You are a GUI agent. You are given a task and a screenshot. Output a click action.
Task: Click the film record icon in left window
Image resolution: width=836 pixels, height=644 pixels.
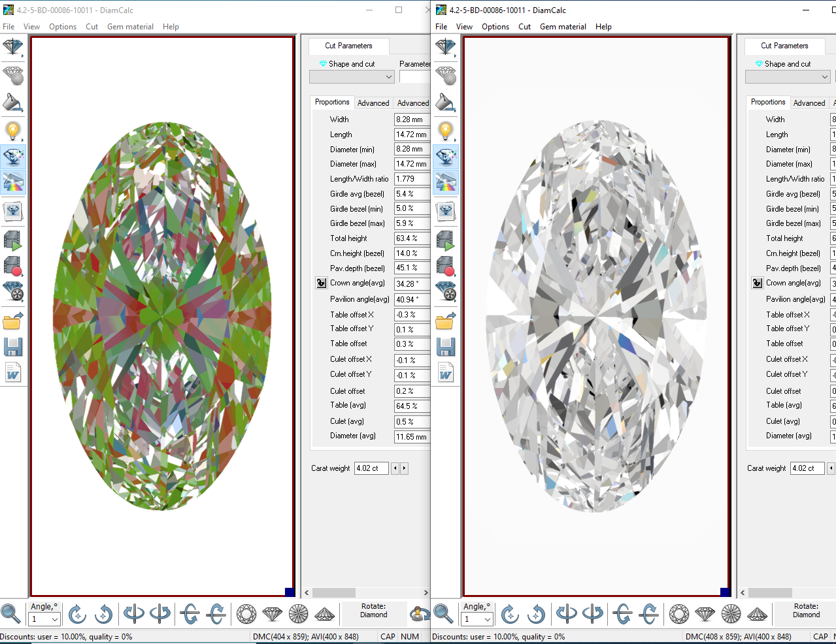point(13,266)
